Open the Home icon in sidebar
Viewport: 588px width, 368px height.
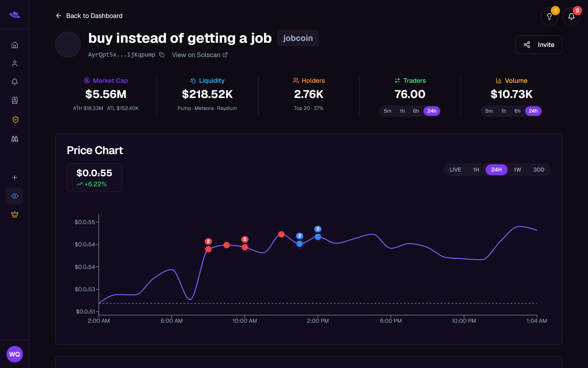(14, 45)
